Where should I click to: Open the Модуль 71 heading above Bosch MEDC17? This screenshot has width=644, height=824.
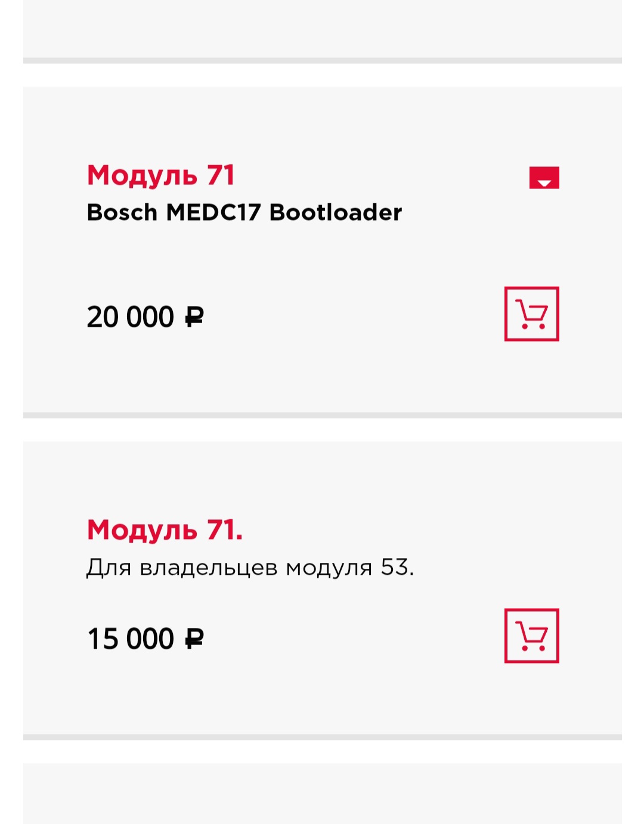pyautogui.click(x=161, y=175)
